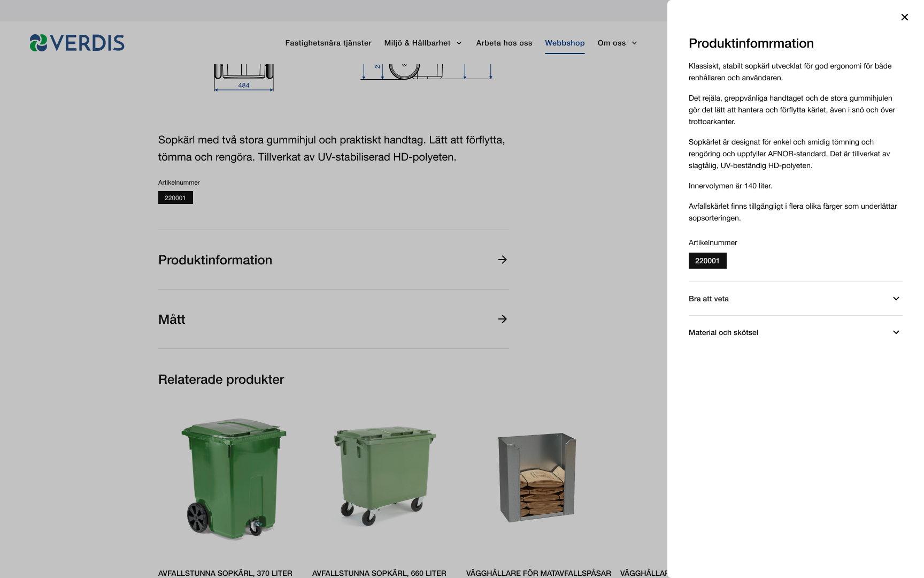924x578 pixels.
Task: Open Vägghållare för matavfallspåsar link
Action: (x=538, y=573)
